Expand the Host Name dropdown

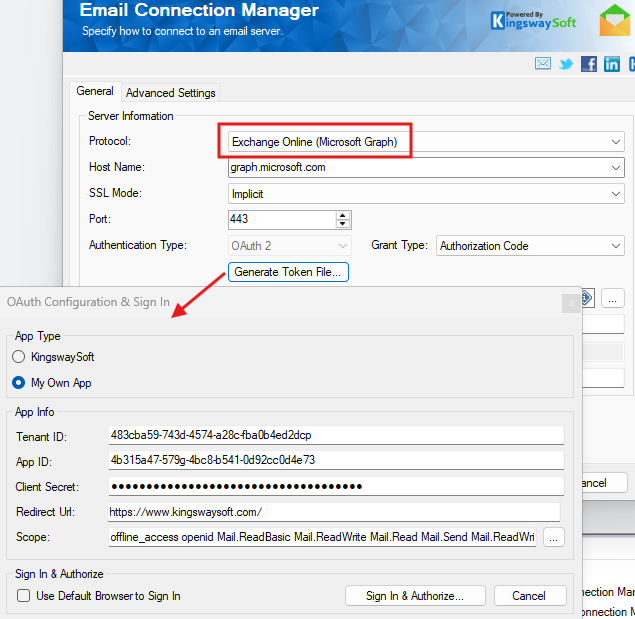point(616,168)
